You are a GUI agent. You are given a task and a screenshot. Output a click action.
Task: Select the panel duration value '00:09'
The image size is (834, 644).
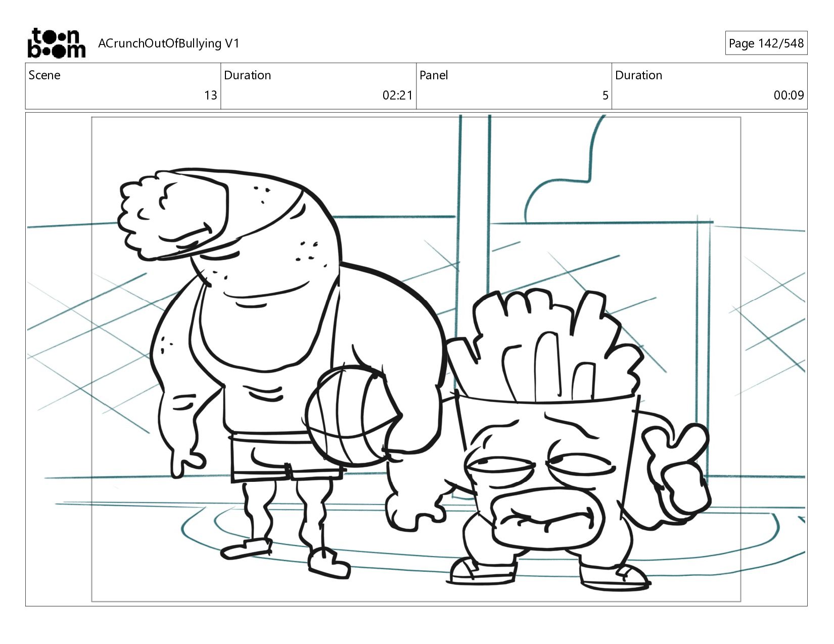[x=789, y=95]
